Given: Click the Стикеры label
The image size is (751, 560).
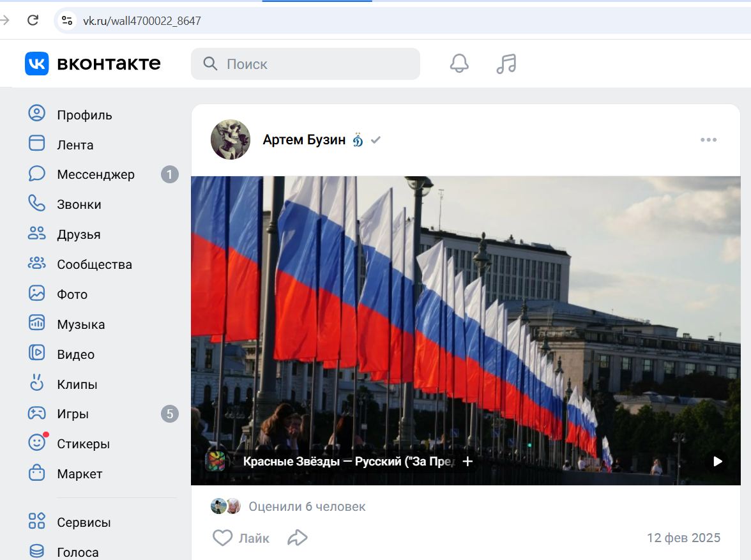Looking at the screenshot, I should coord(83,444).
